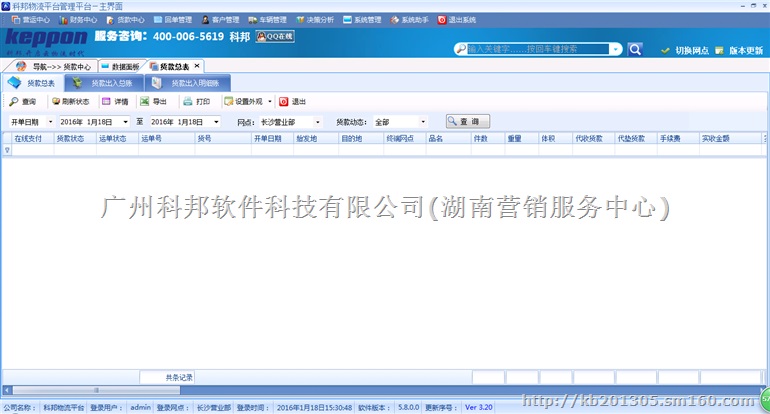
Task: Open the end date picker after 至
Action: (216, 122)
